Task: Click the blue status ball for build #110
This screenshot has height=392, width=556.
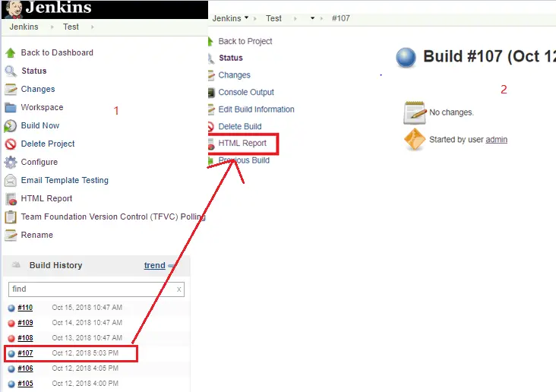Action: pyautogui.click(x=11, y=308)
